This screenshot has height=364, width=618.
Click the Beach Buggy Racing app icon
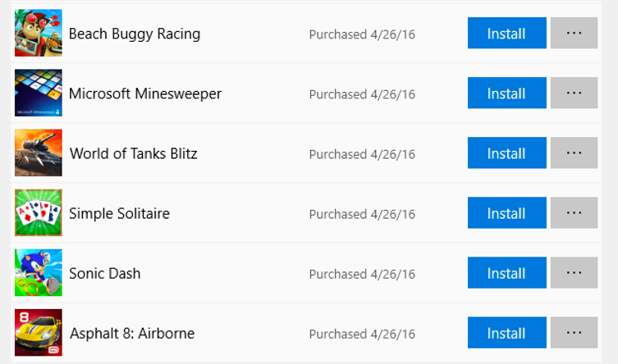(38, 33)
